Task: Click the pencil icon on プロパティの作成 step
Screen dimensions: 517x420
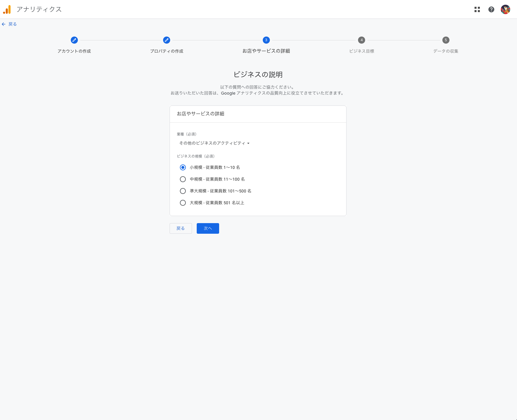Action: point(166,40)
